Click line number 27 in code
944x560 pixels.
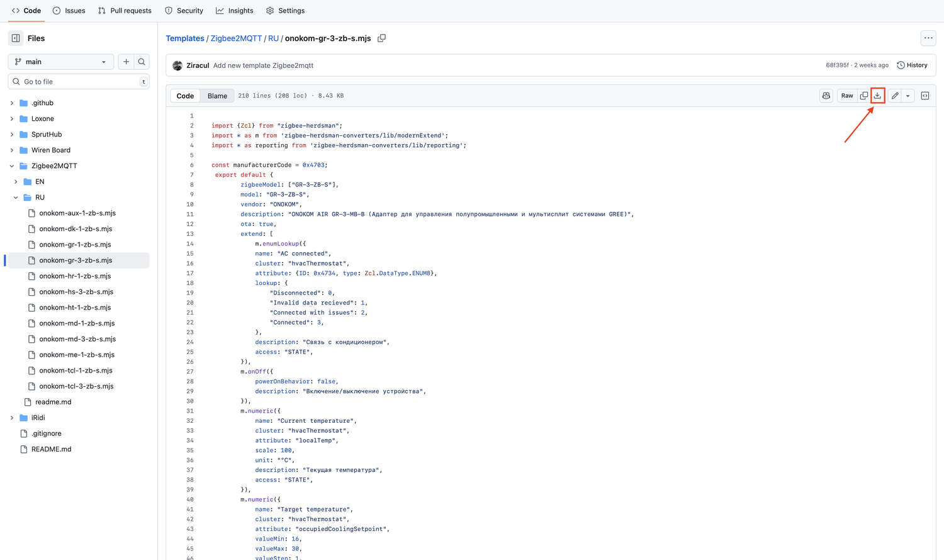click(x=190, y=372)
